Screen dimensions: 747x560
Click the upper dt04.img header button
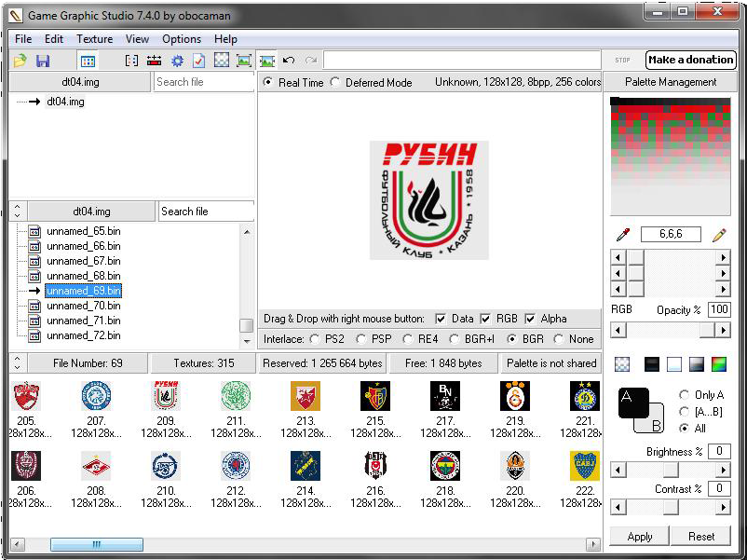(80, 82)
